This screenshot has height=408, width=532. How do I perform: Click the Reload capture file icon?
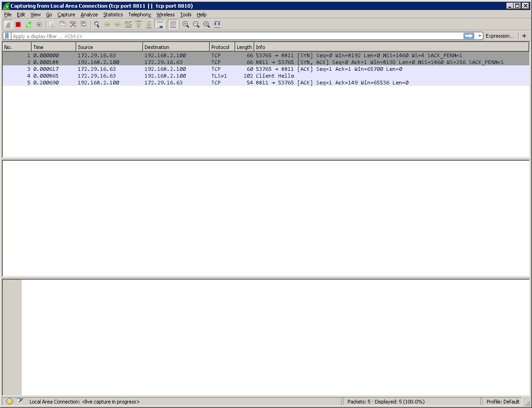click(84, 25)
